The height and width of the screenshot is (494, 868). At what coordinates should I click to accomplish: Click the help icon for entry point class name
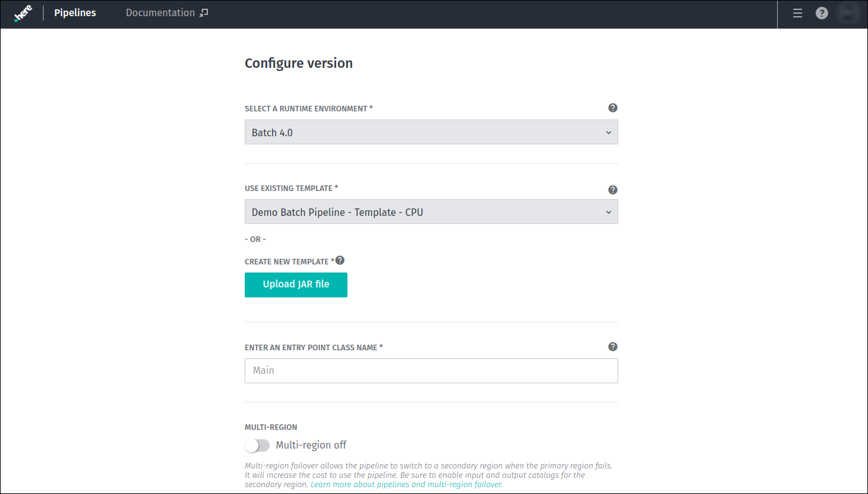pos(613,347)
